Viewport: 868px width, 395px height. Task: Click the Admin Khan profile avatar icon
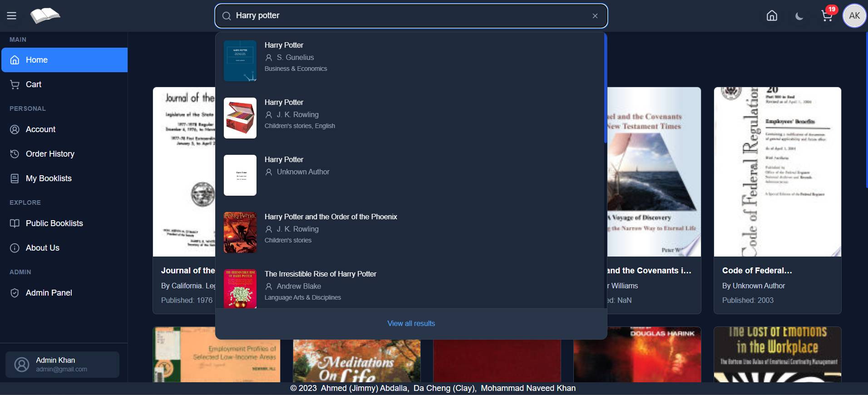point(21,365)
